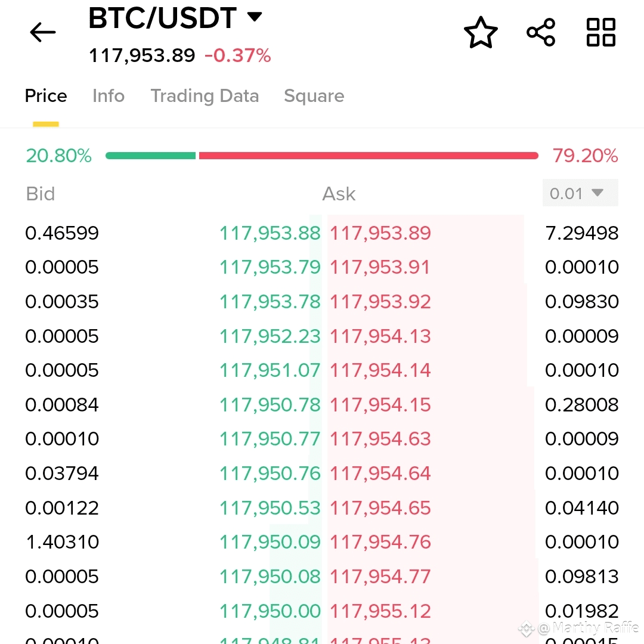This screenshot has width=644, height=644.
Task: Open the grid layout icon
Action: pyautogui.click(x=601, y=32)
